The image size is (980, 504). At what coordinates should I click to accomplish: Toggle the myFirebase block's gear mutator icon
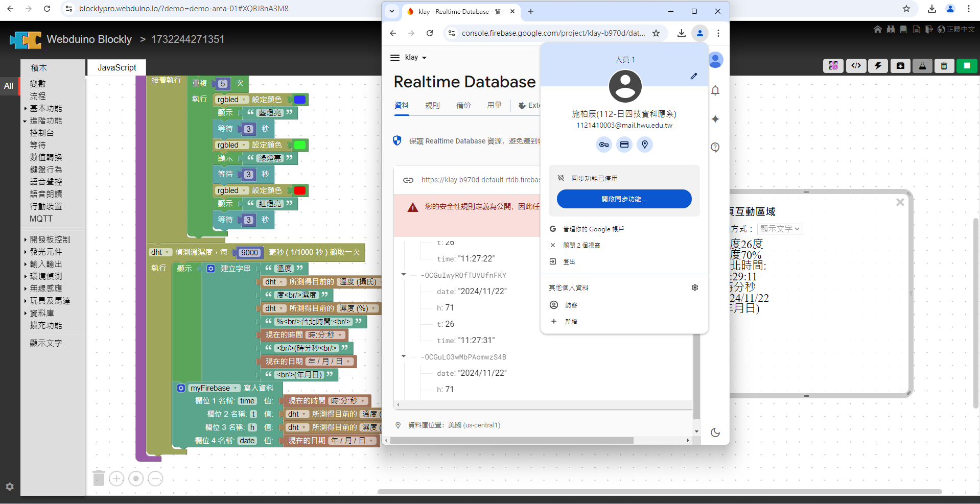pos(181,388)
